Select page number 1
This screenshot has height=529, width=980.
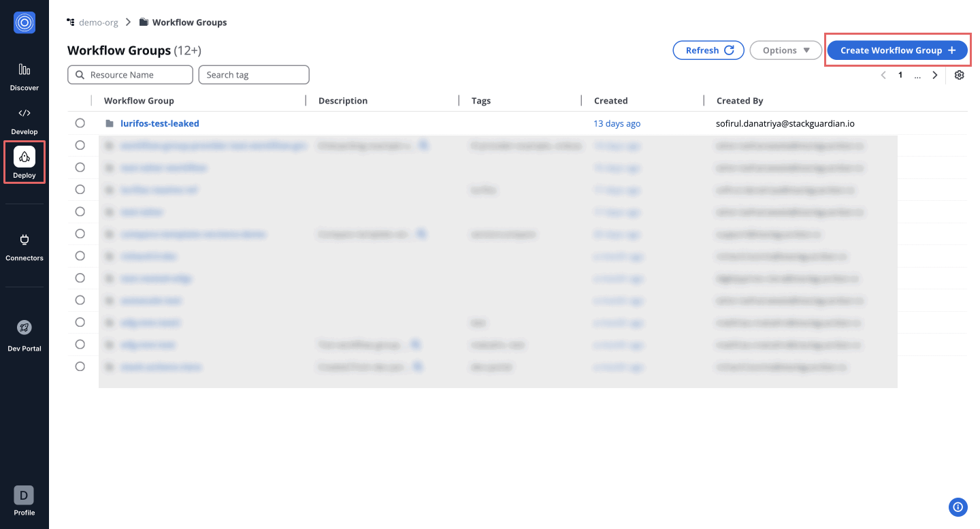[x=900, y=76]
